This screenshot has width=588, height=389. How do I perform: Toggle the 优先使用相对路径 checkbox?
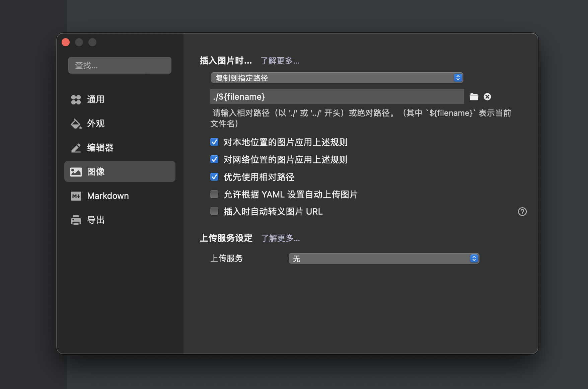click(x=214, y=177)
